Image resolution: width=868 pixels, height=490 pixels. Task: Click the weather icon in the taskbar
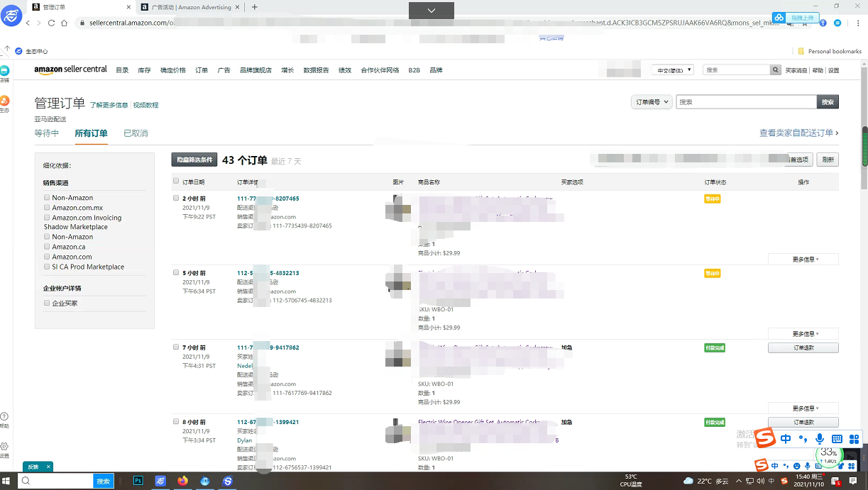(x=688, y=481)
